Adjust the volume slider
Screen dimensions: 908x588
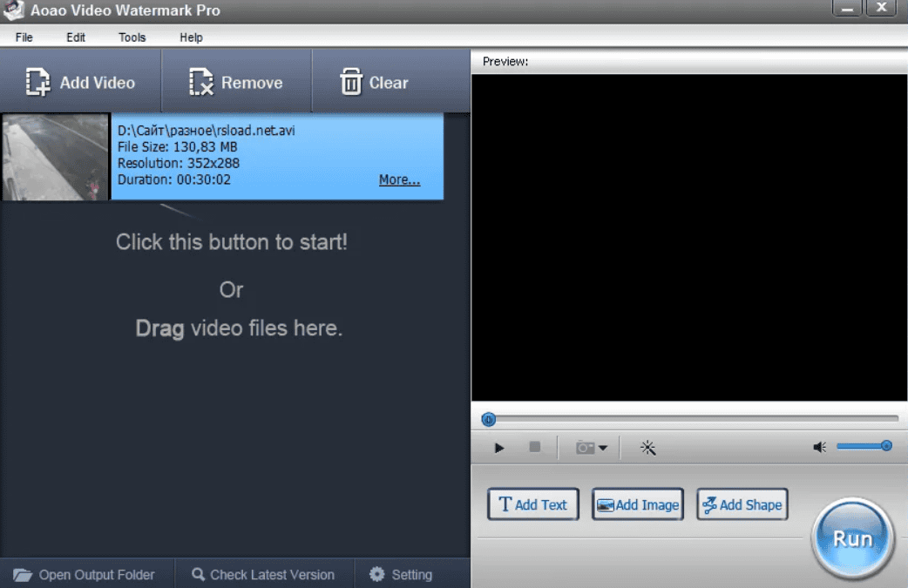click(864, 446)
